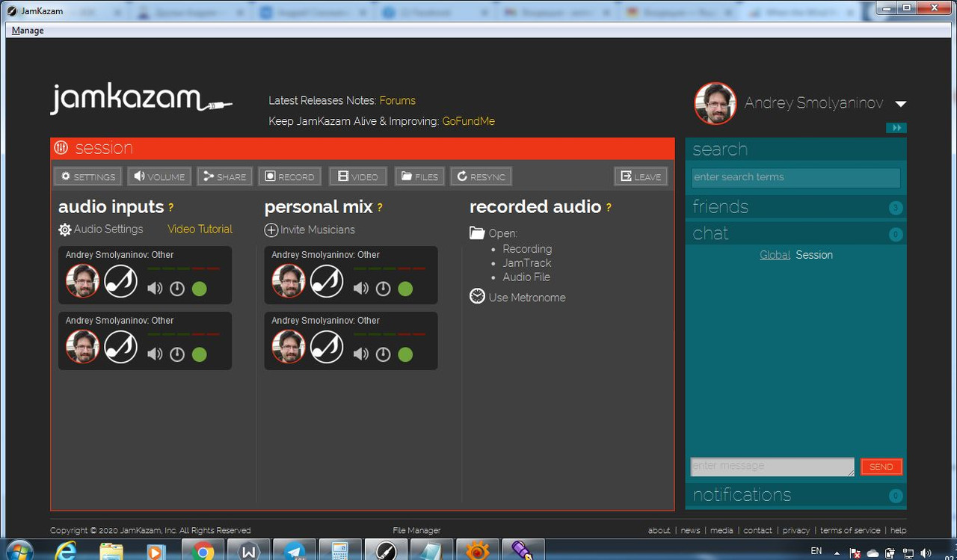Expand the search panel header
Image resolution: width=957 pixels, height=560 pixels.
pyautogui.click(x=796, y=149)
